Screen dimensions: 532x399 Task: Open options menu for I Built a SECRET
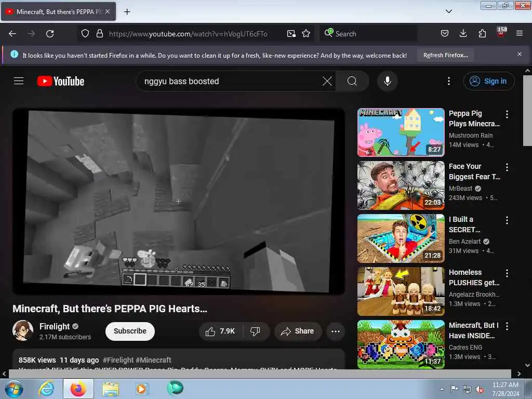coord(507,220)
